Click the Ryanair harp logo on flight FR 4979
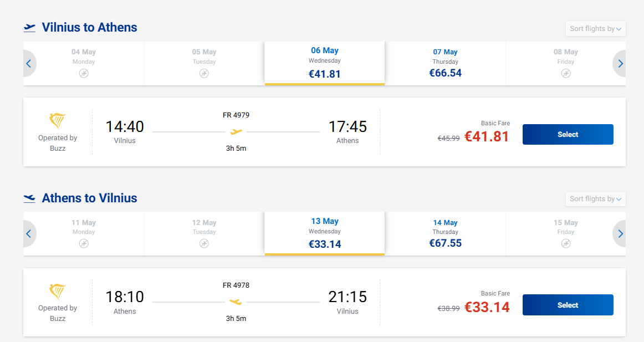The height and width of the screenshot is (342, 644). click(x=58, y=121)
